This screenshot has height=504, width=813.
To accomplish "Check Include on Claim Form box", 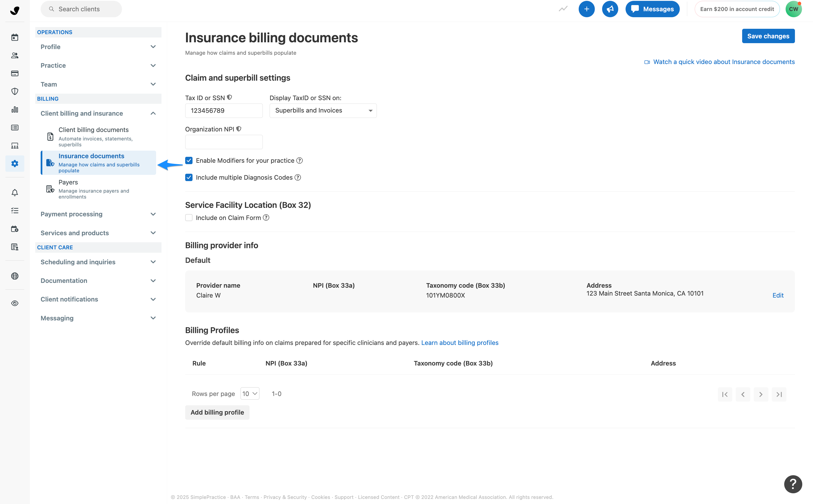I will pos(189,218).
